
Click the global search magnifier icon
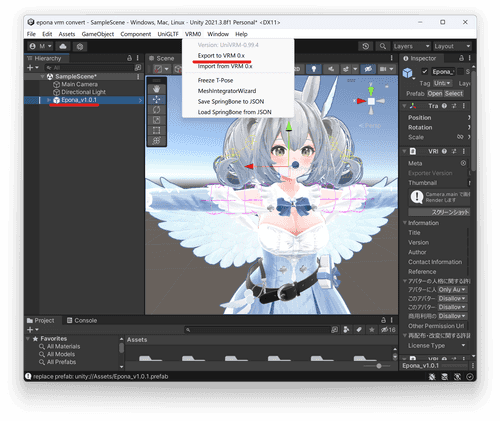coord(383,46)
